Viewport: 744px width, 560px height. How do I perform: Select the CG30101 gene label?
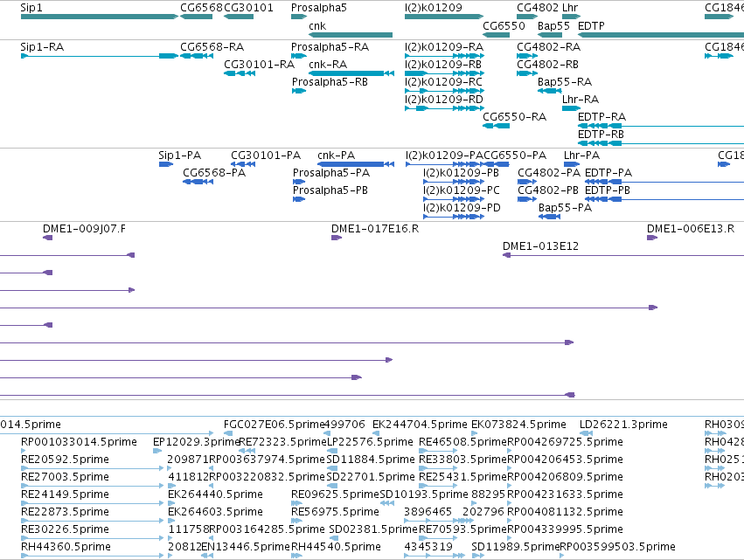tap(248, 8)
